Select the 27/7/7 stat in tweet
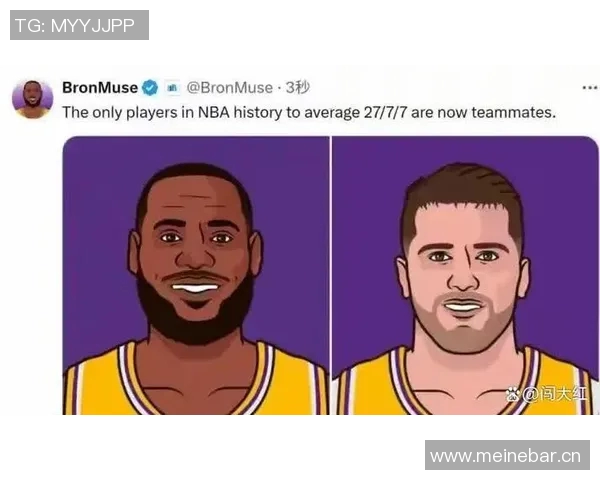The height and width of the screenshot is (480, 600). [x=385, y=113]
